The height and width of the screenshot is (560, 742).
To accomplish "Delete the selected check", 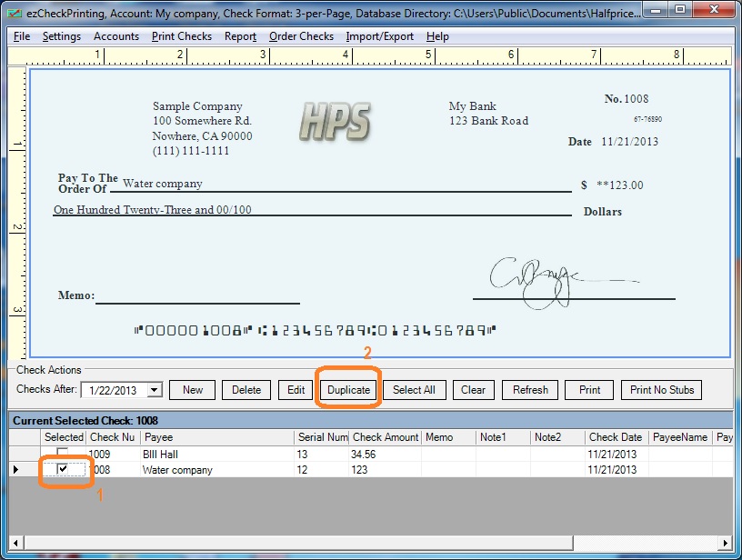I will 246,389.
